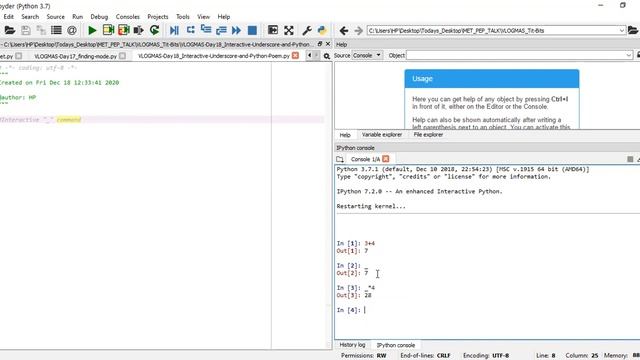Open the Source menu
The height and width of the screenshot is (360, 640).
click(56, 17)
